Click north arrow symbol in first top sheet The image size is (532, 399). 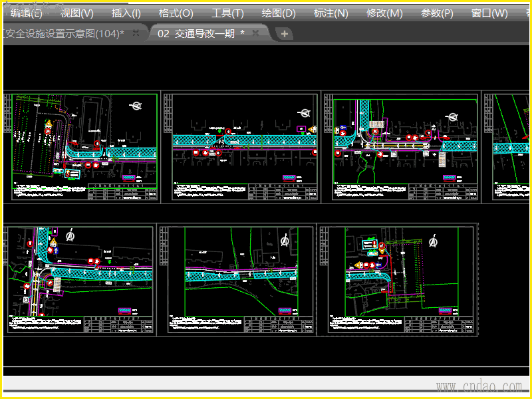coord(136,106)
